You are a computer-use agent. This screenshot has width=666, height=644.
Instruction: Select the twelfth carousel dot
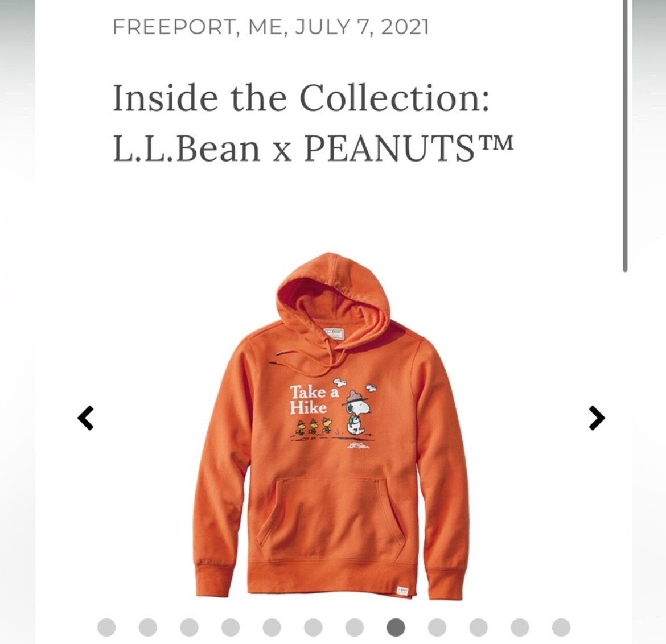pos(561,627)
